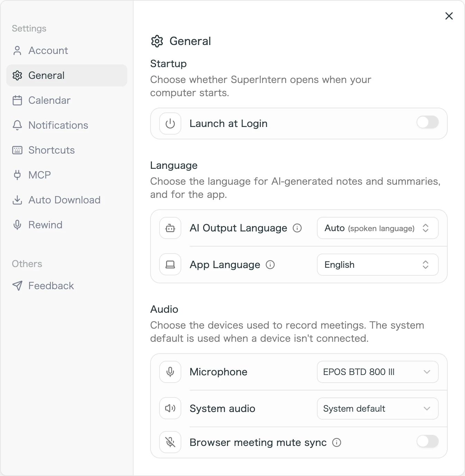Click the System audio label
This screenshot has width=465, height=476.
click(x=222, y=409)
